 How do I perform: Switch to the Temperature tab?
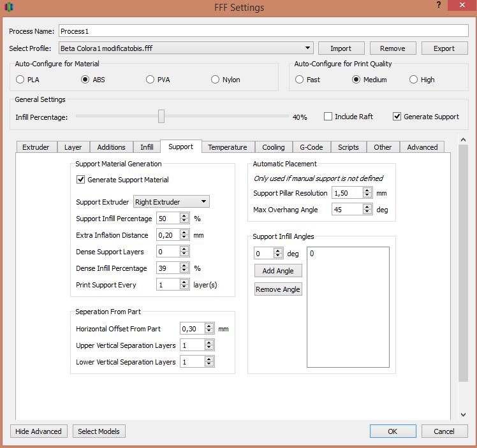227,147
